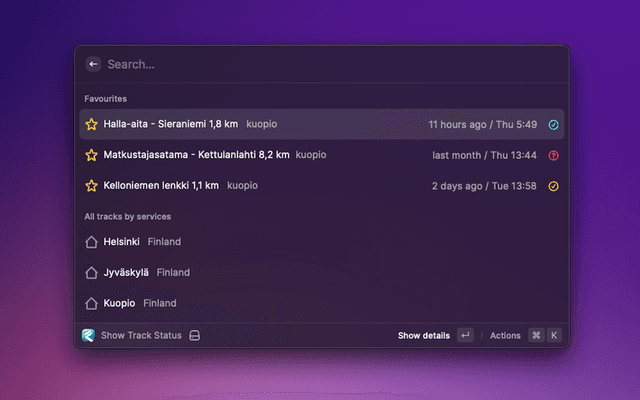
Task: Open the Actions menu
Action: click(505, 335)
